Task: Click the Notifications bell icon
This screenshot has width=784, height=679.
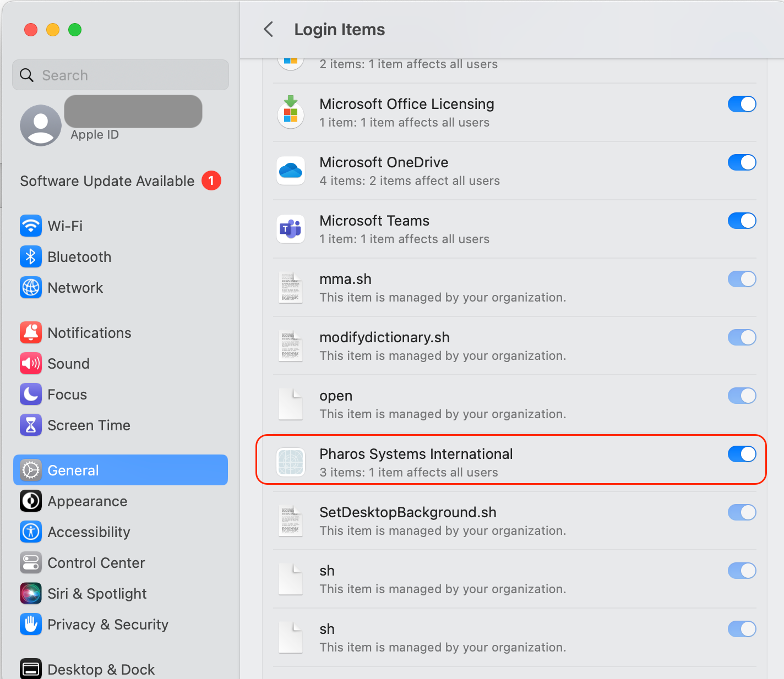Action: pyautogui.click(x=31, y=332)
